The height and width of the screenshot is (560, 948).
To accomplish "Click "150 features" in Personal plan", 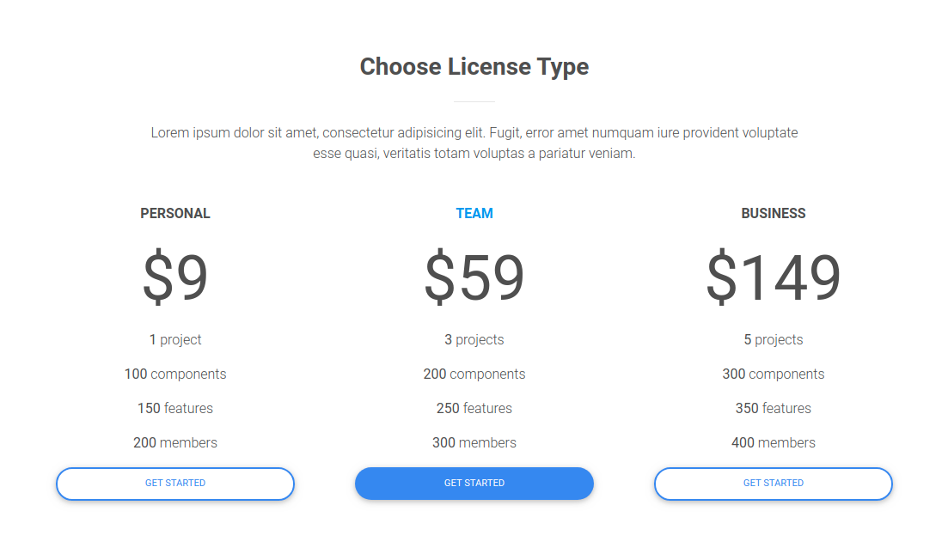I will (x=175, y=409).
